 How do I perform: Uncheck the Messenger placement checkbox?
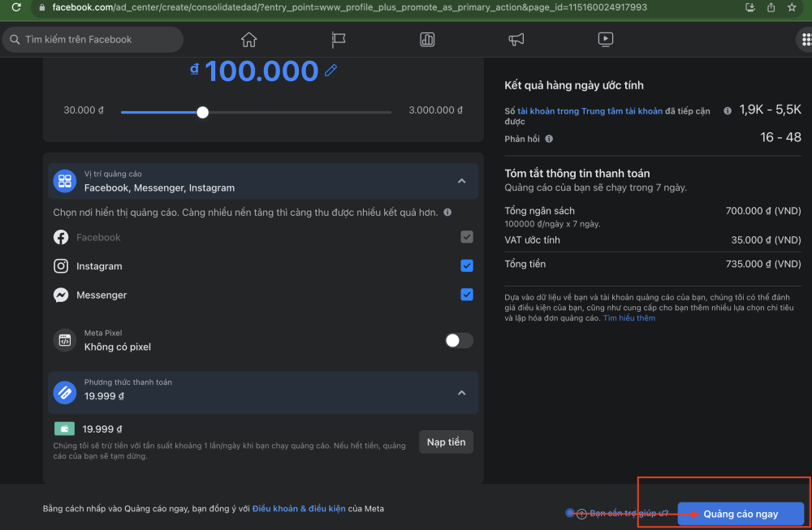(x=467, y=295)
